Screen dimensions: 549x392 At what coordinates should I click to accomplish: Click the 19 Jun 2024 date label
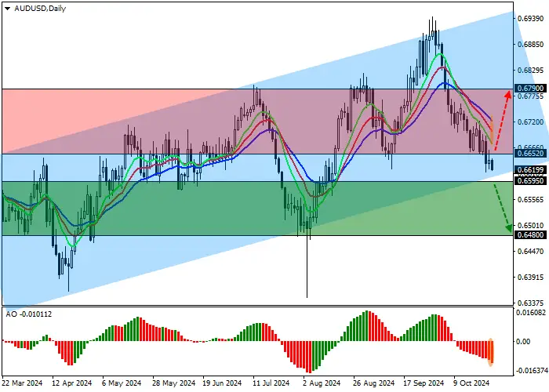pos(222,383)
